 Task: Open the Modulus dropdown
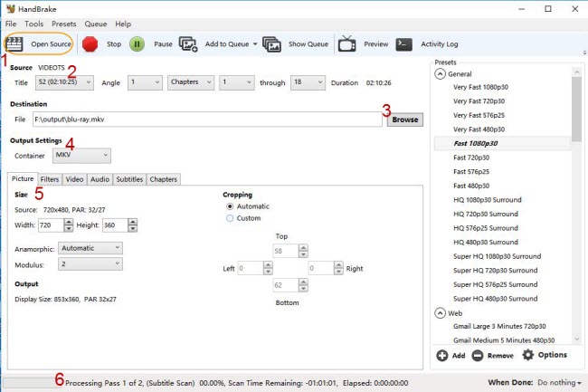click(90, 264)
